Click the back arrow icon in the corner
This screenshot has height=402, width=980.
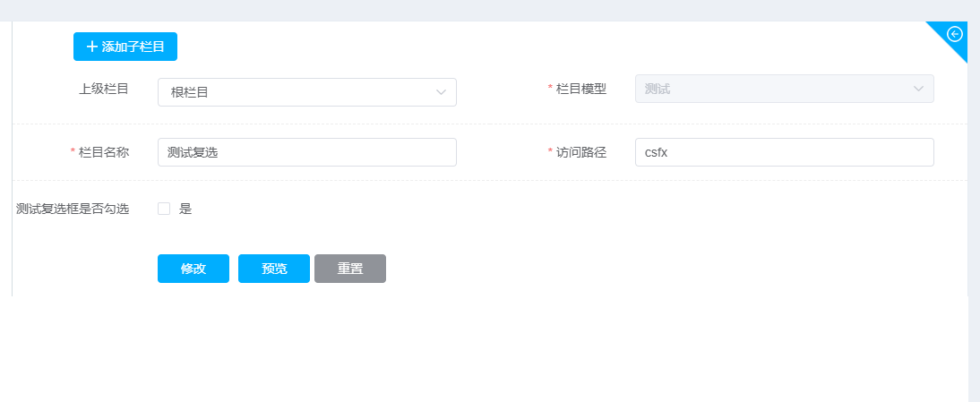click(955, 34)
